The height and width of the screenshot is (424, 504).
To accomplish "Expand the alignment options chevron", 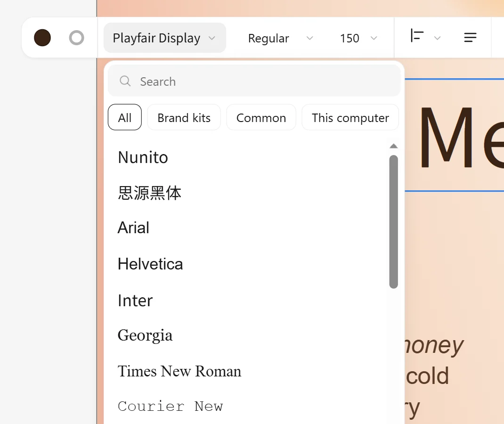I will point(437,38).
